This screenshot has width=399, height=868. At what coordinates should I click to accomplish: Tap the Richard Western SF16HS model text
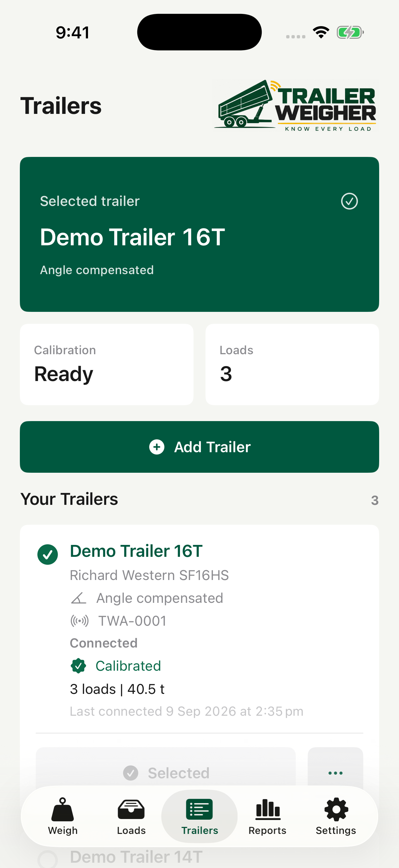(x=149, y=575)
